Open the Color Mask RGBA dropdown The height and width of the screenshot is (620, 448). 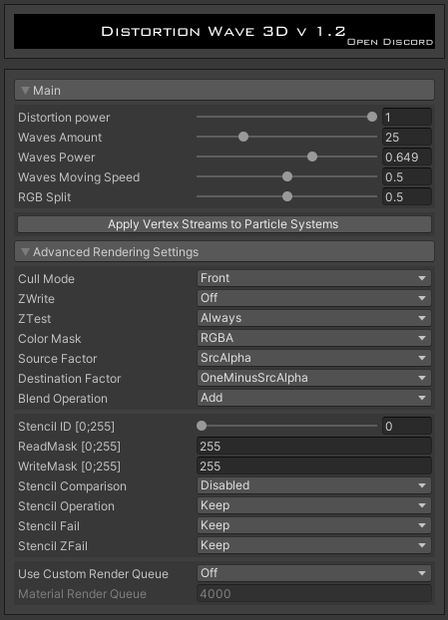tap(314, 338)
